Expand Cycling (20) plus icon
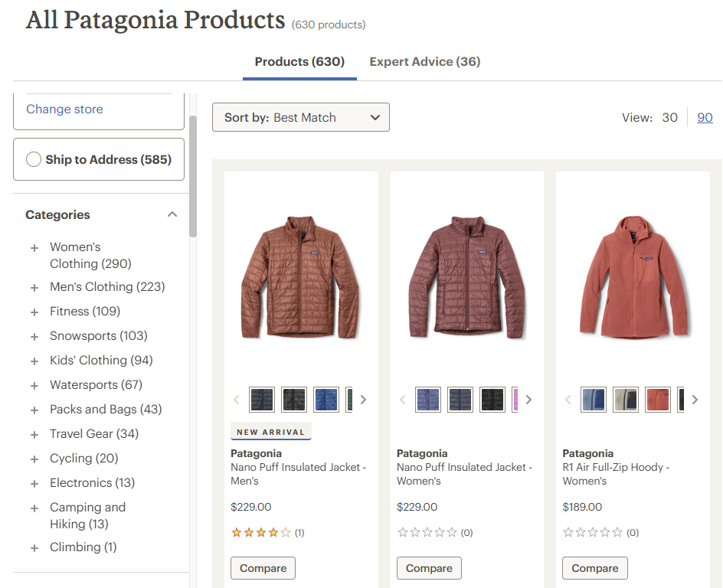Screen dimensions: 723x588 pos(34,459)
